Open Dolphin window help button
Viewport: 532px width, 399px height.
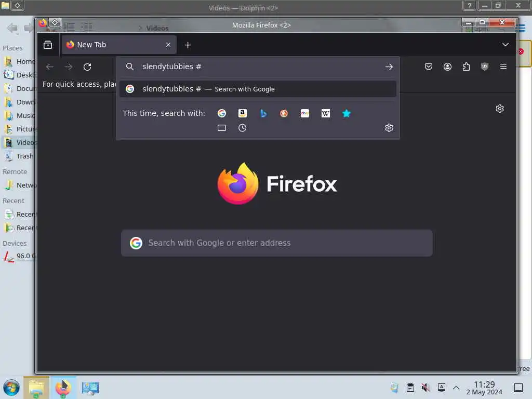point(469,6)
